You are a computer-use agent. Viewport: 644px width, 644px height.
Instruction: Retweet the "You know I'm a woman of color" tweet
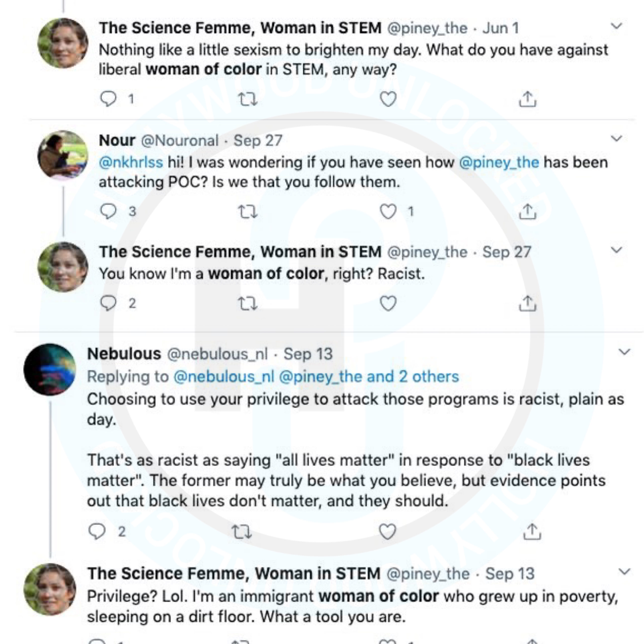coord(248,304)
